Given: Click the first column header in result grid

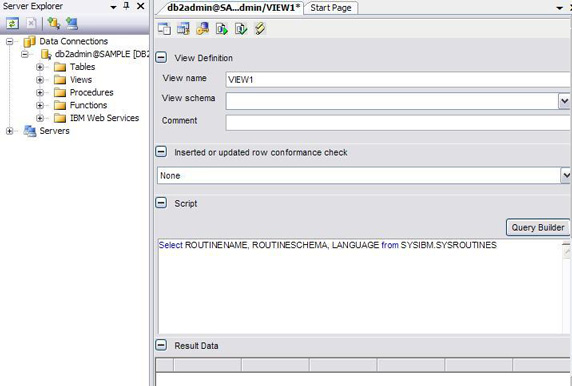Looking at the screenshot, I should point(208,365).
